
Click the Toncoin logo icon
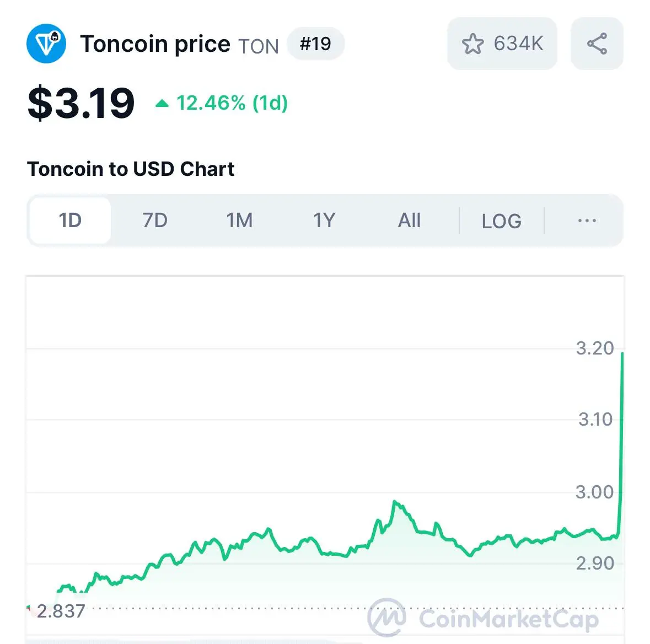click(x=46, y=44)
